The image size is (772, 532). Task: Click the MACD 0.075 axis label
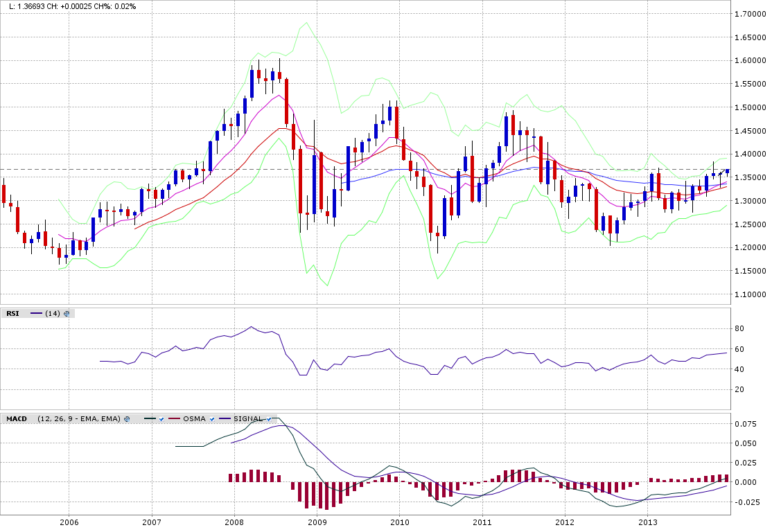click(746, 424)
